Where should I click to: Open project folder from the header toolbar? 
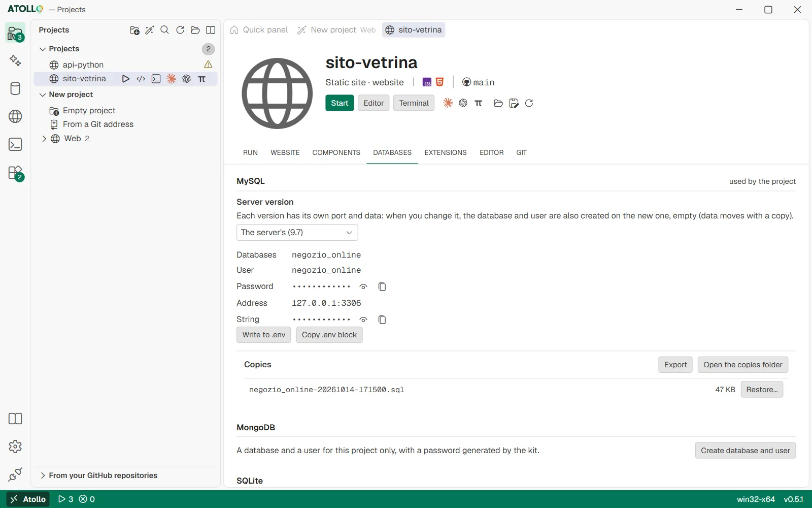[498, 103]
